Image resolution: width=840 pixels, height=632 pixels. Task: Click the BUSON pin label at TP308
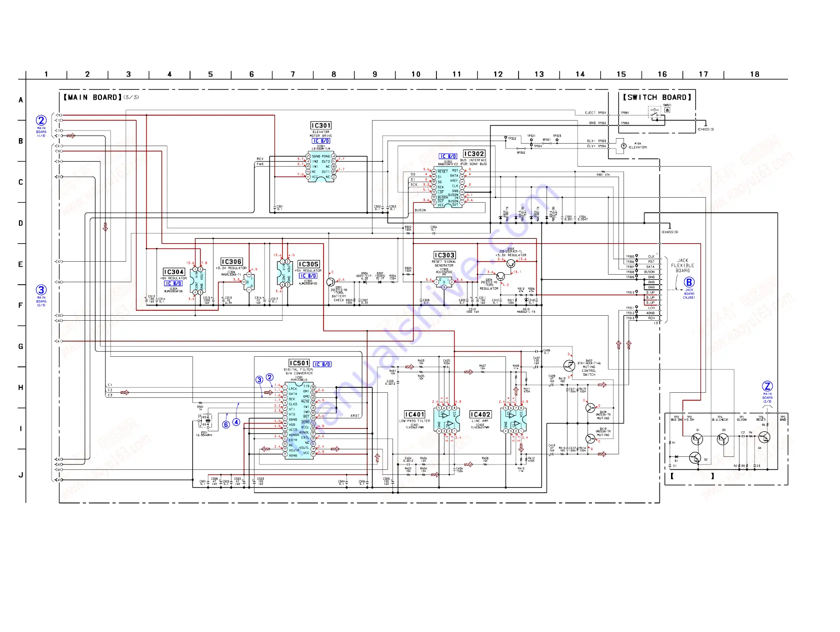click(x=649, y=272)
